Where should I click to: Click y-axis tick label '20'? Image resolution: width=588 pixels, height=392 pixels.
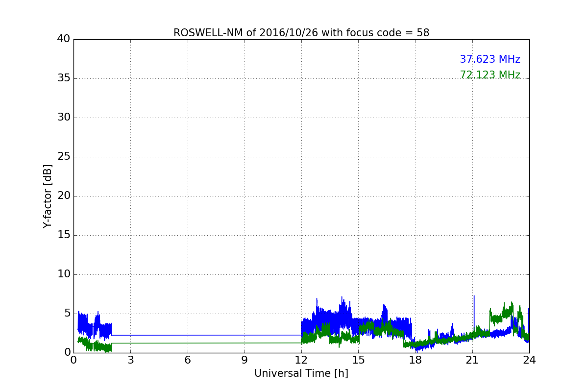pyautogui.click(x=64, y=196)
